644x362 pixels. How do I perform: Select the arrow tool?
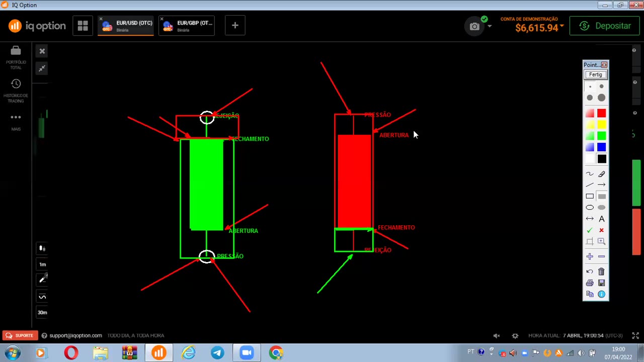[602, 185]
